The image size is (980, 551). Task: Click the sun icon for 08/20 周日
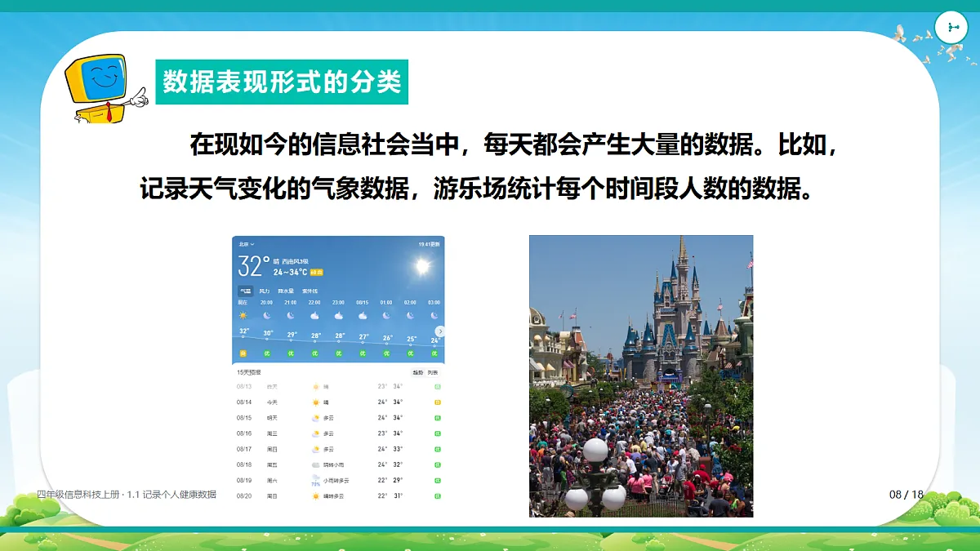315,496
